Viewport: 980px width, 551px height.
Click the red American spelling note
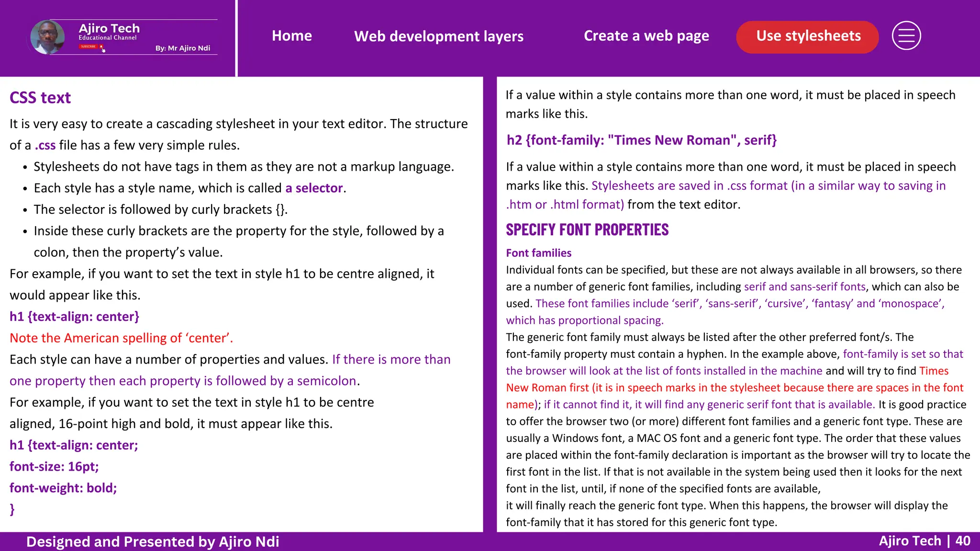pos(121,338)
